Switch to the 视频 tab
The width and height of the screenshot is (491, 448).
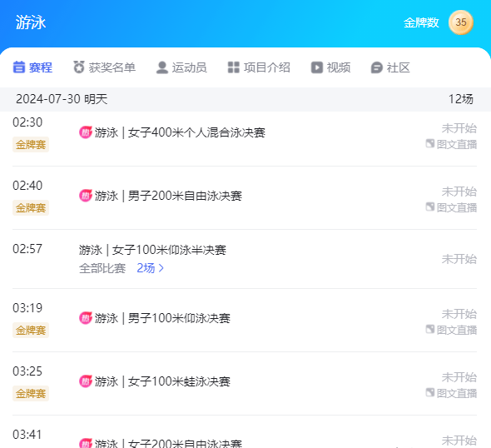click(x=330, y=67)
